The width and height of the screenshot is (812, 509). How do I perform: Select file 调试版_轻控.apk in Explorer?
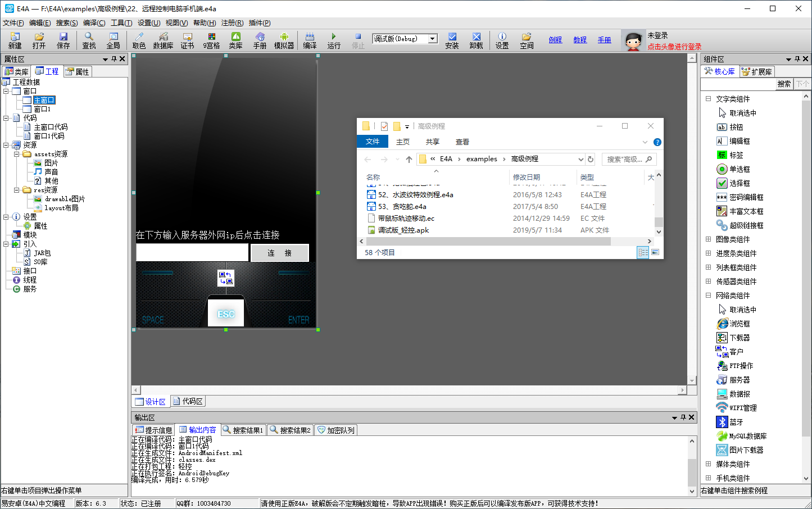[x=403, y=230]
